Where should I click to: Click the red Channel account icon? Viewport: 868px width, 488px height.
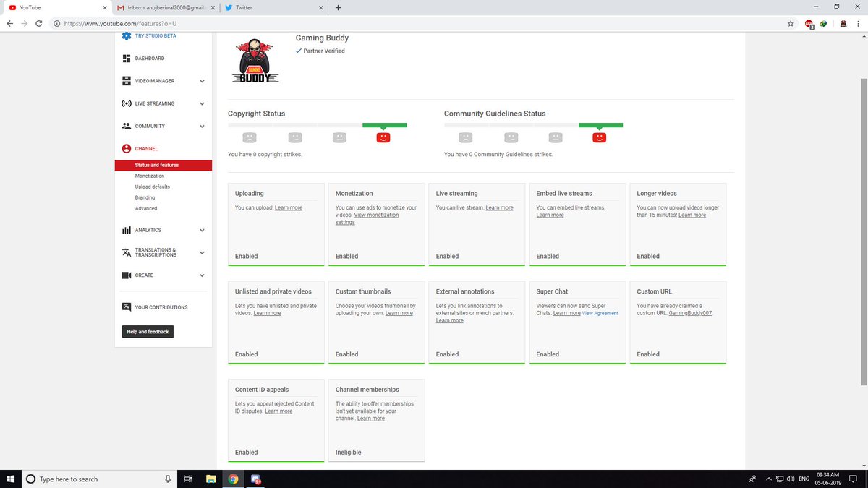(127, 149)
